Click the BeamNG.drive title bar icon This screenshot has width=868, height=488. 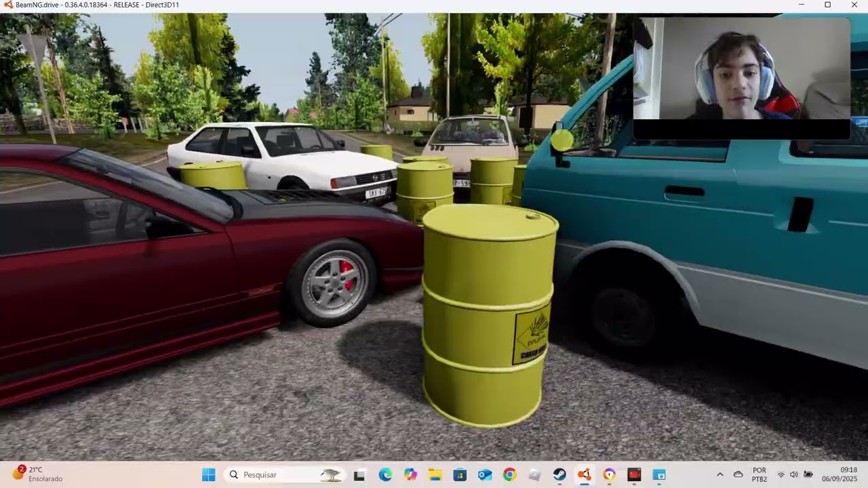(x=8, y=5)
